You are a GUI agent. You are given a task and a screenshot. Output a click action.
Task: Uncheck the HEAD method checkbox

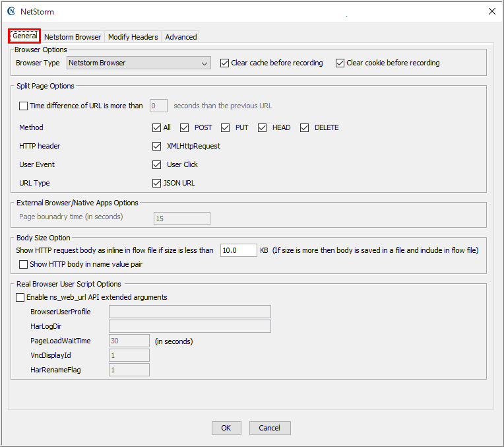pos(262,127)
